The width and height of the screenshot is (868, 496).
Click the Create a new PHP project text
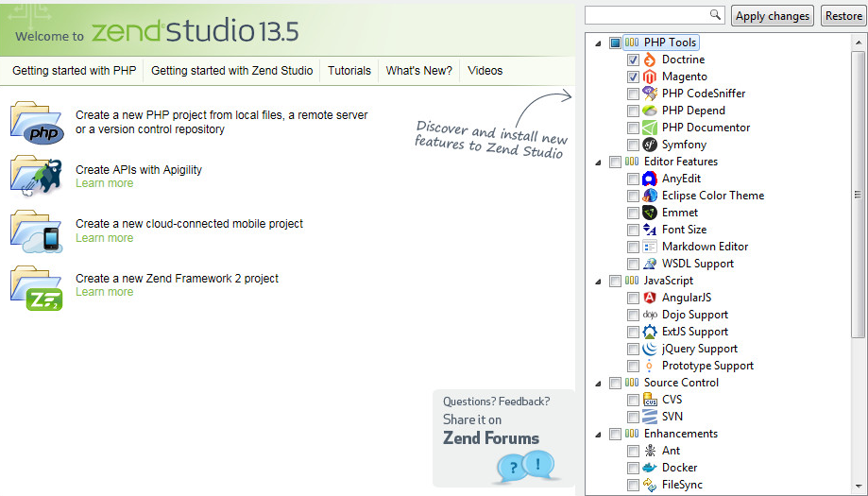click(221, 122)
